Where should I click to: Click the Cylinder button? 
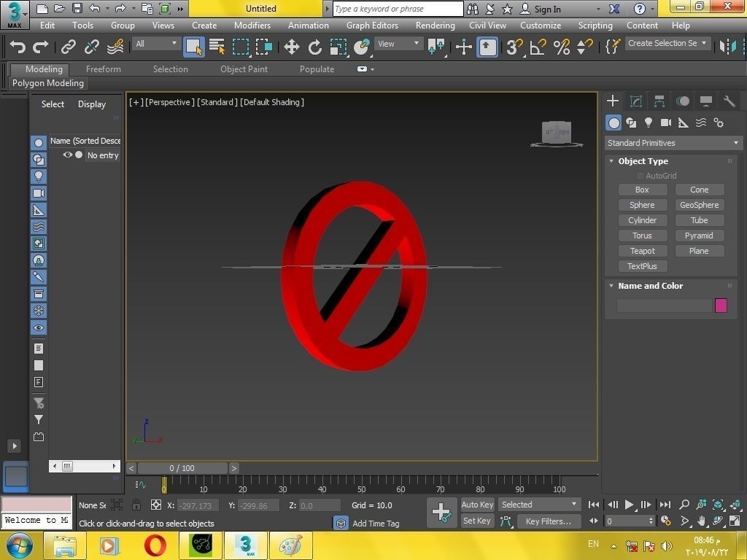pos(642,220)
